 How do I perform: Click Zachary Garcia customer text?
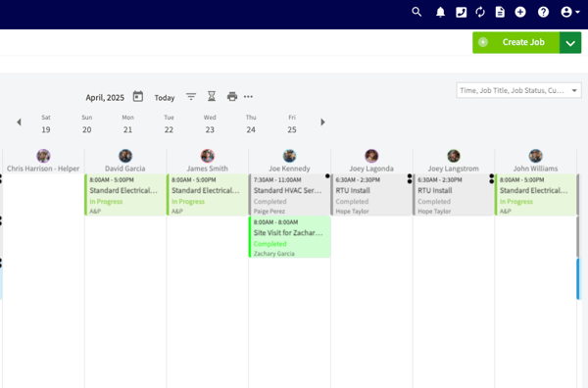(274, 254)
